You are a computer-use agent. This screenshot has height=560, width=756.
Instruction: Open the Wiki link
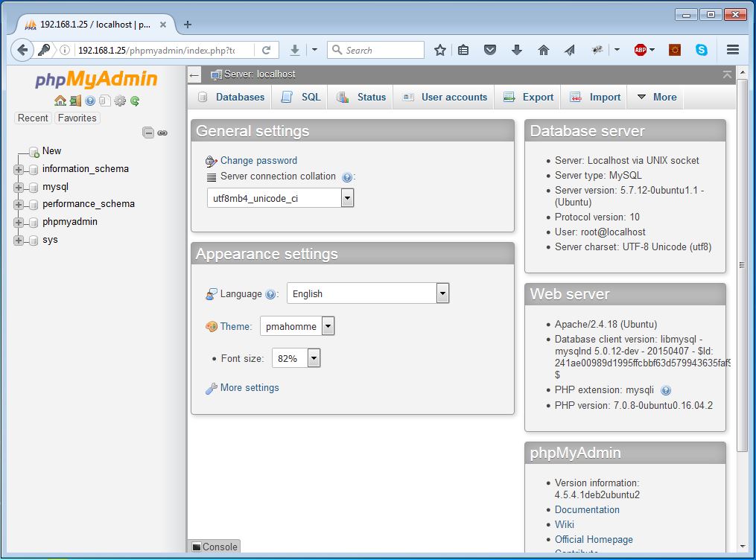click(564, 524)
